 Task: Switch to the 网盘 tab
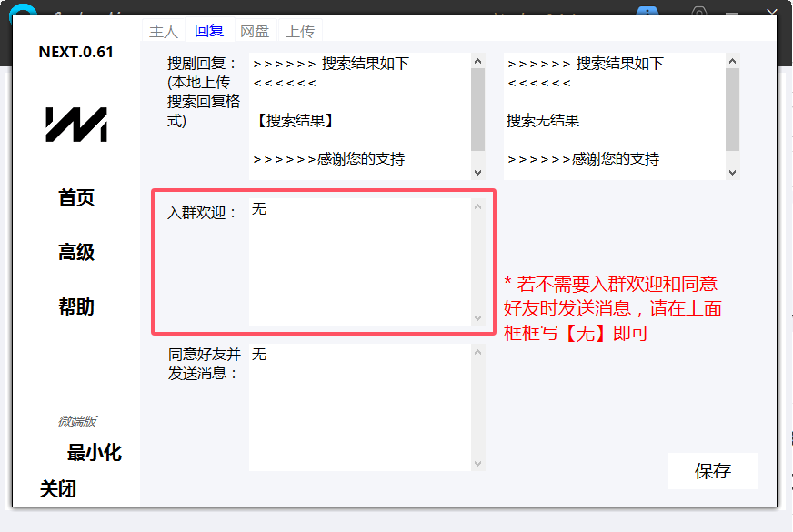tap(255, 30)
